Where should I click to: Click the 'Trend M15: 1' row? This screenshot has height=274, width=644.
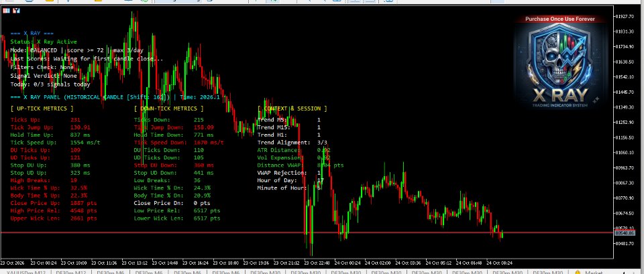click(x=288, y=127)
